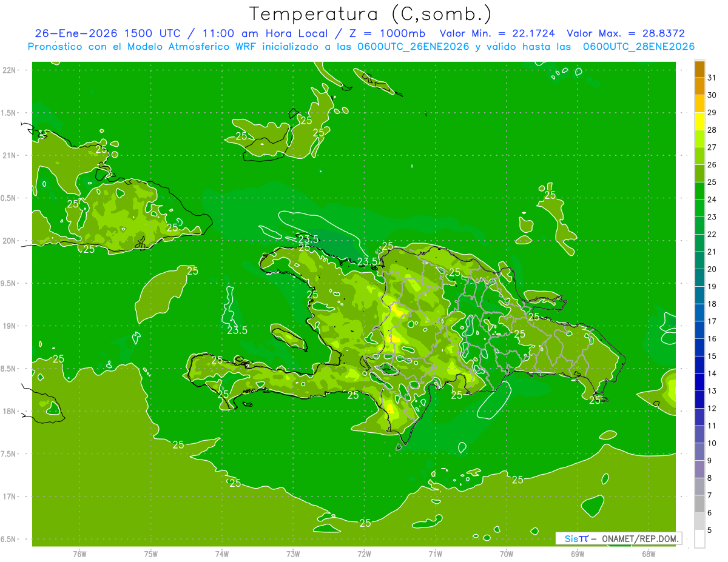Screen dimensions: 728x562
Task: Pick the purple legend swatch between 8 and 9
Action: click(x=699, y=469)
